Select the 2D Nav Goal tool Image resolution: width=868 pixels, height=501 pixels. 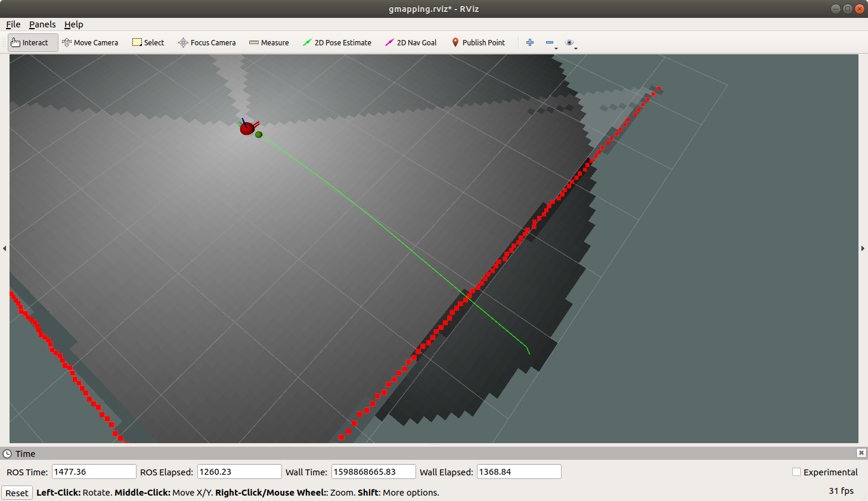(411, 43)
